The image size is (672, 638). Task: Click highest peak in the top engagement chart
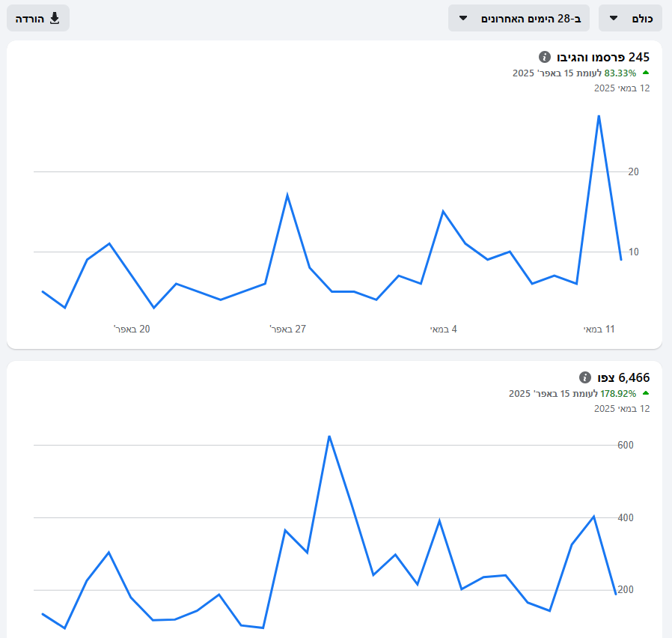click(599, 116)
